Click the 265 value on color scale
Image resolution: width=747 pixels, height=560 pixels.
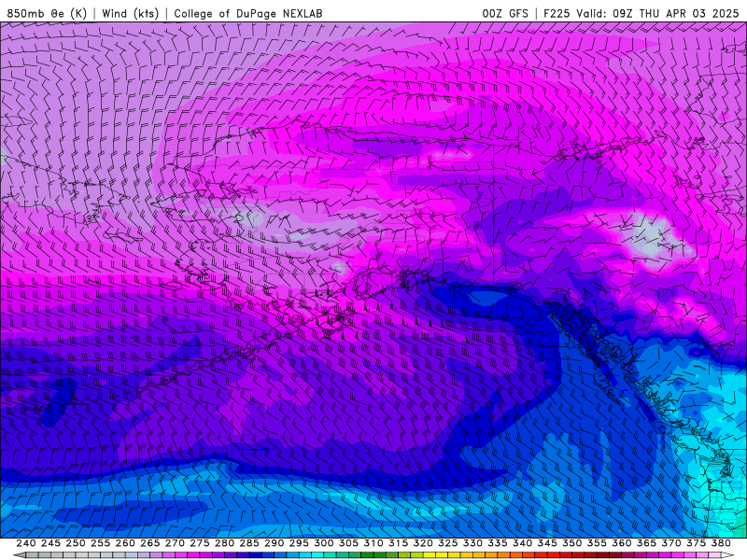pyautogui.click(x=149, y=543)
